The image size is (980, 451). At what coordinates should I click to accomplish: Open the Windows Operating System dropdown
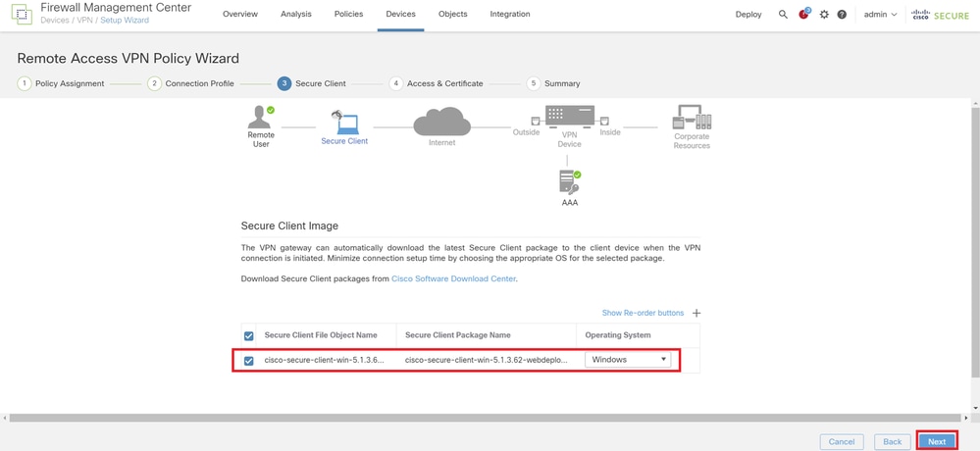(628, 360)
